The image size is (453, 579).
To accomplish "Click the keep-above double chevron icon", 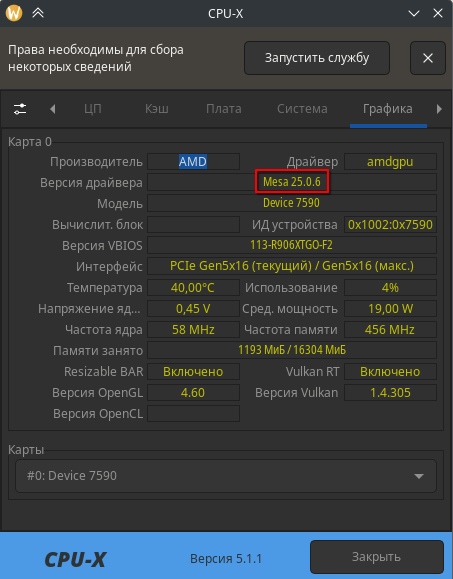I will [38, 13].
